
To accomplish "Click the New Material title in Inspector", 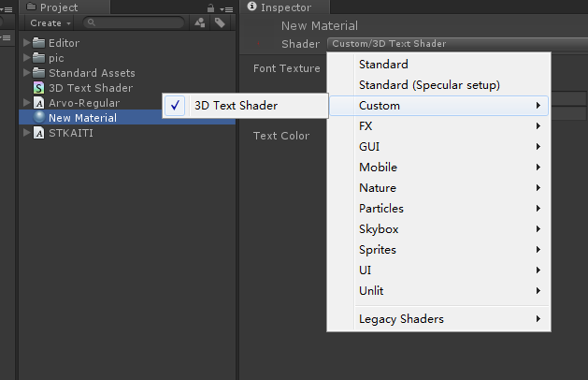I will pos(320,26).
